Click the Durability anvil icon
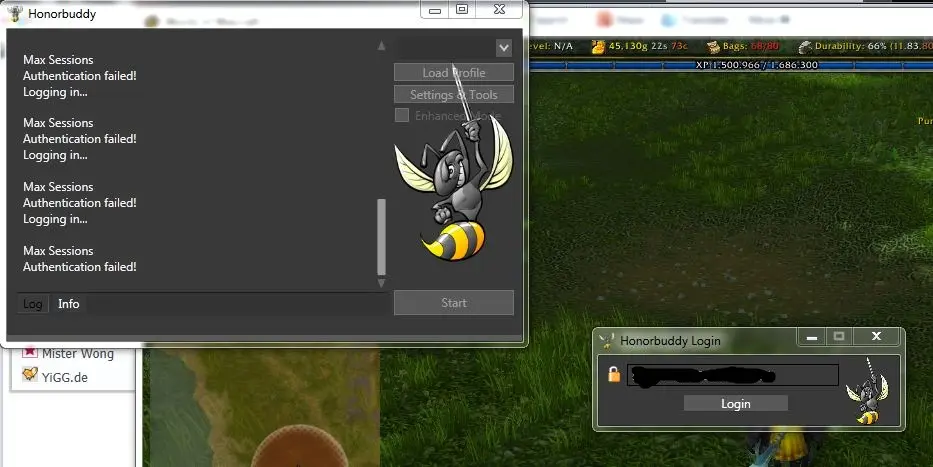 (805, 47)
